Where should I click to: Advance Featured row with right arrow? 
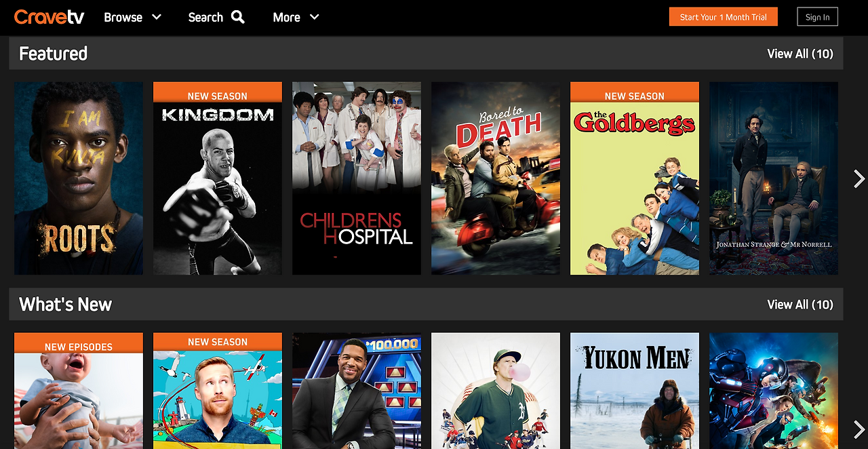(859, 178)
